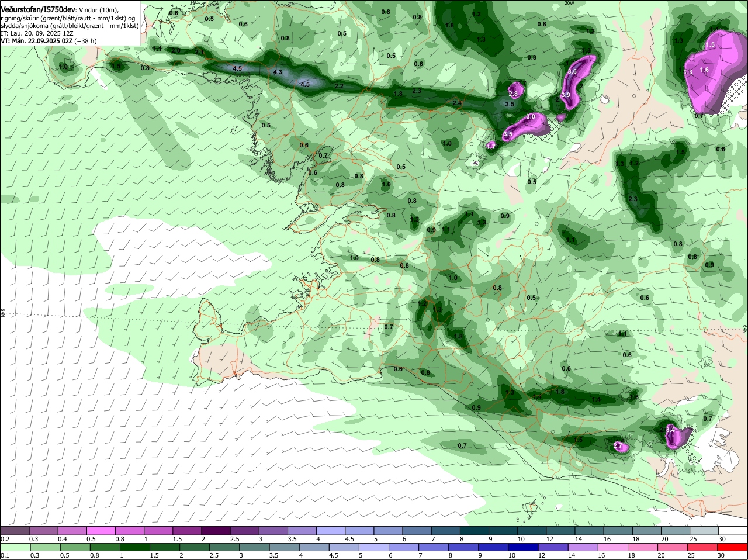
Task: Click the 3.0 value in the pink snow area
Action: click(531, 117)
